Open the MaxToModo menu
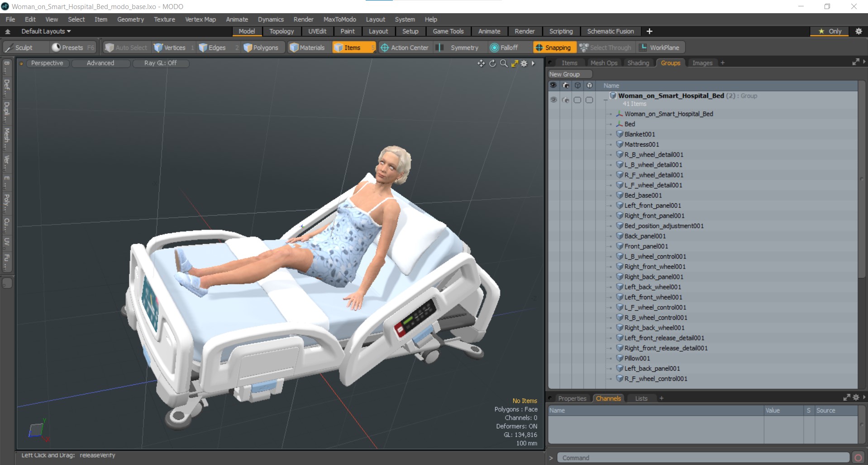The width and height of the screenshot is (868, 465). (339, 19)
